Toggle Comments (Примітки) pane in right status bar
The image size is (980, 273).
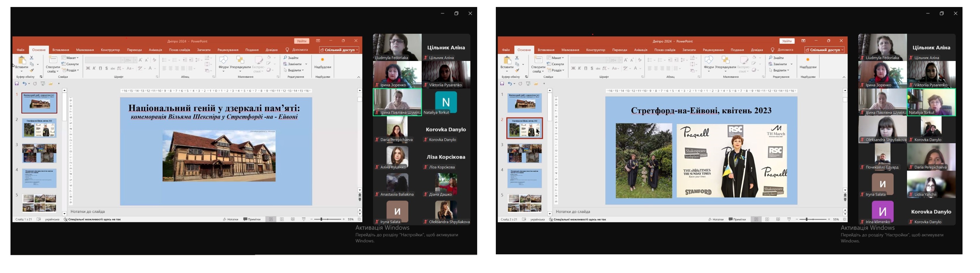point(737,219)
